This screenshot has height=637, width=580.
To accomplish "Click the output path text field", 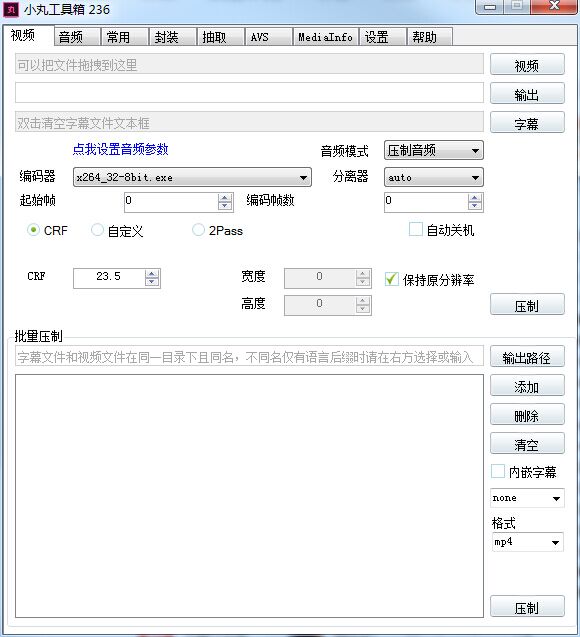I will pos(249,93).
